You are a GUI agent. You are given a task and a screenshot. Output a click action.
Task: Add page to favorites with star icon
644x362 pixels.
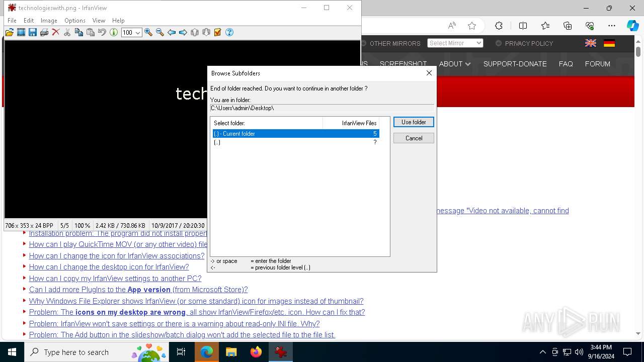click(472, 26)
